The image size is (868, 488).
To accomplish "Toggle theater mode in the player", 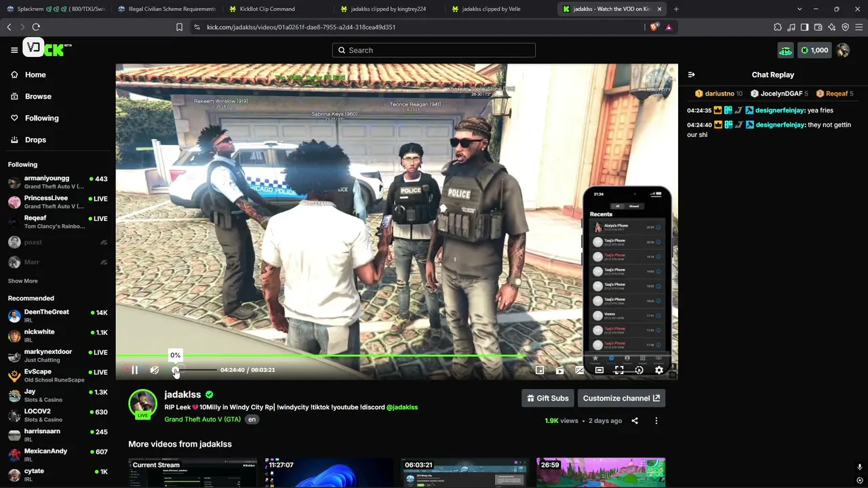I will [x=599, y=370].
